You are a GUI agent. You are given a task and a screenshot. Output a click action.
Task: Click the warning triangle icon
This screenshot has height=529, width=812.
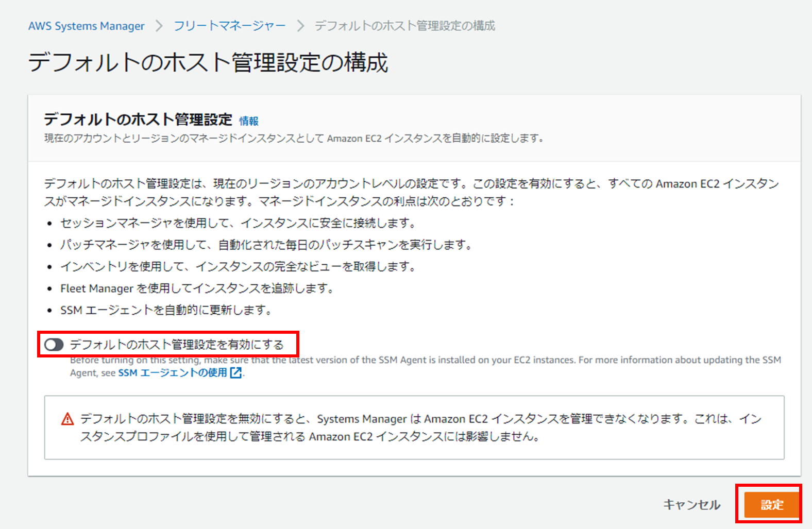click(x=67, y=419)
